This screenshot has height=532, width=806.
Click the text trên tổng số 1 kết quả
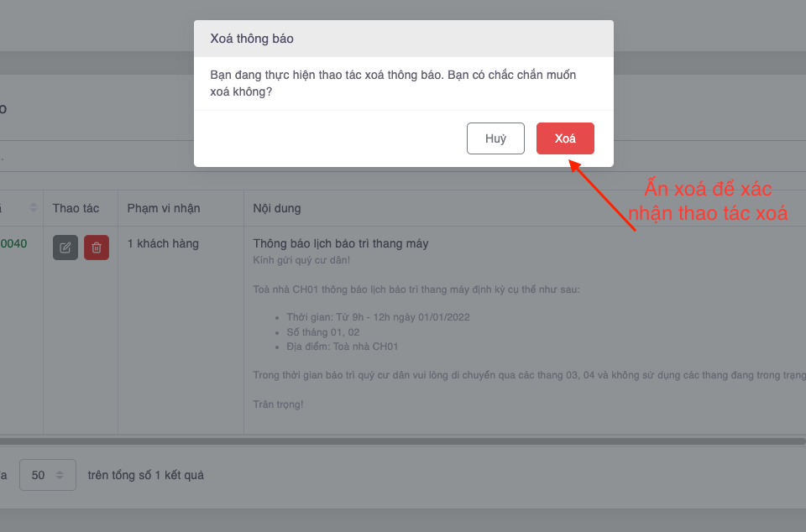coord(145,475)
